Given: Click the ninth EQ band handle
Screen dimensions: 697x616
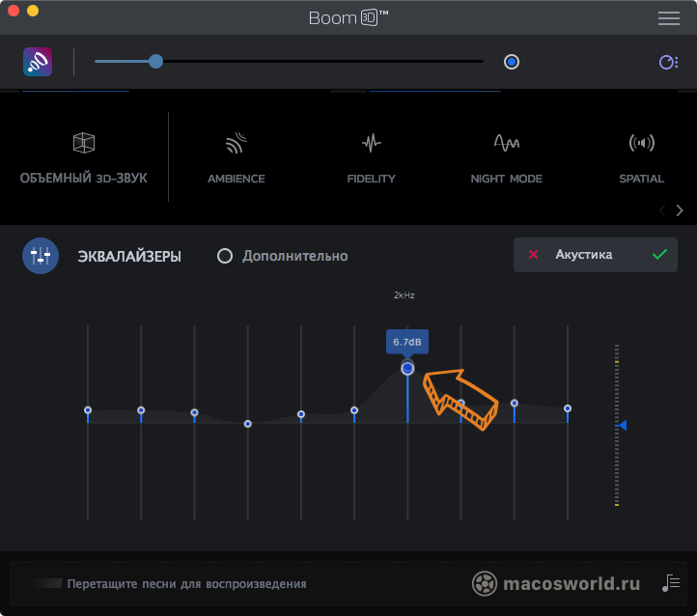Looking at the screenshot, I should point(515,404).
